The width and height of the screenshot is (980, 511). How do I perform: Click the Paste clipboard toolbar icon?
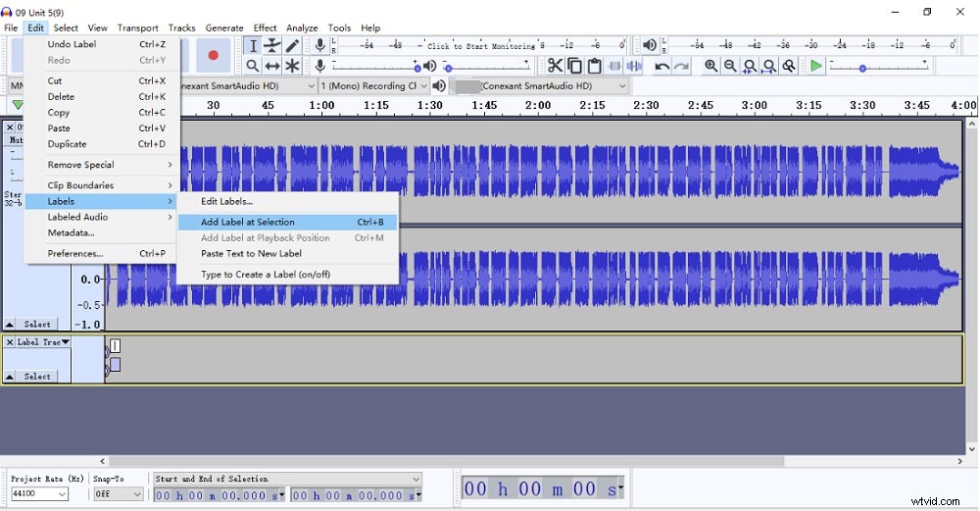pyautogui.click(x=595, y=66)
